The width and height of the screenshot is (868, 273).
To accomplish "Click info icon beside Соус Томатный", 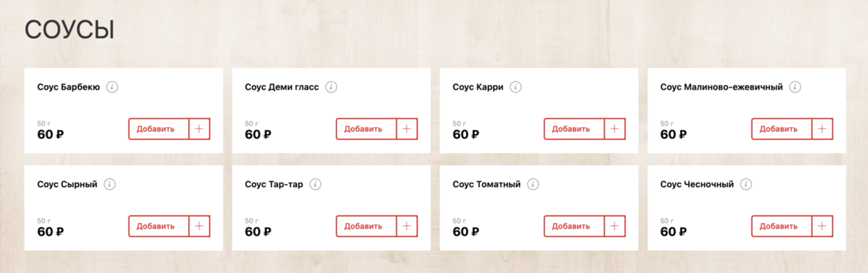I will point(533,184).
